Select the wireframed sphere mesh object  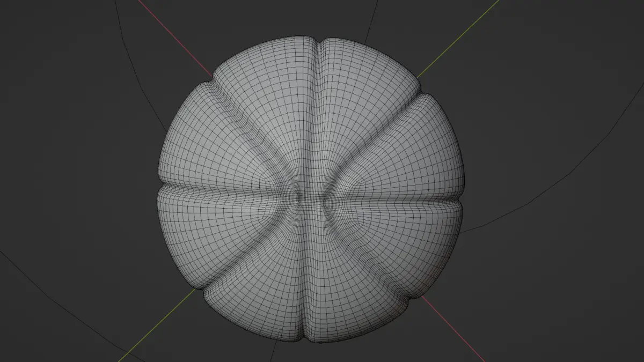pos(310,189)
